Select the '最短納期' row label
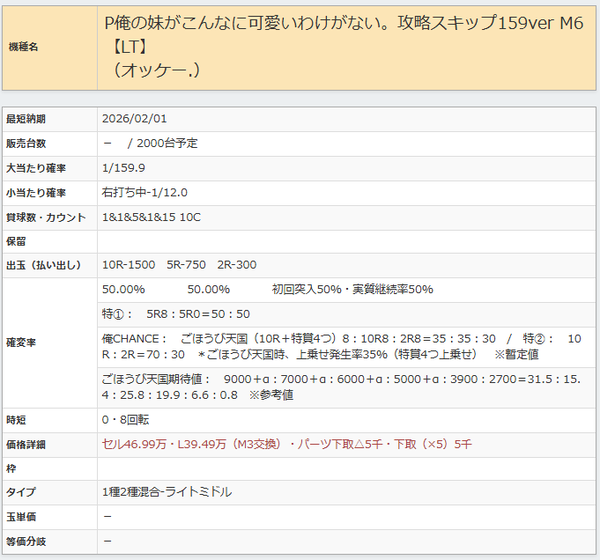 coord(26,119)
